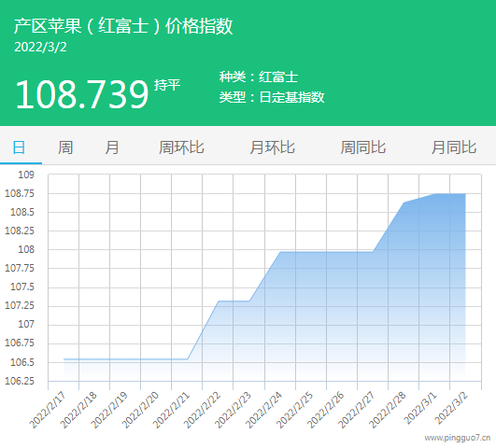Show the 周环比 comparison tab
This screenshot has width=496, height=448.
[x=181, y=147]
